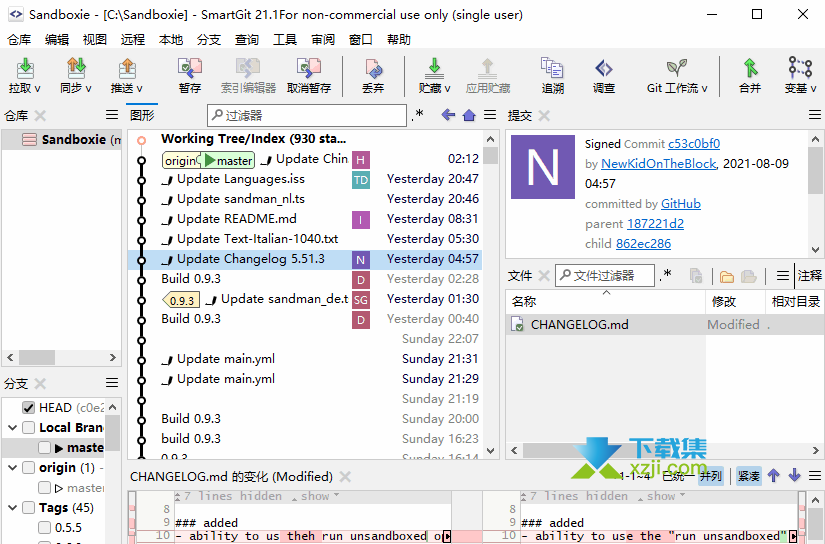Open the Git 工作流 toolbar icon
825x544 pixels.
[677, 68]
